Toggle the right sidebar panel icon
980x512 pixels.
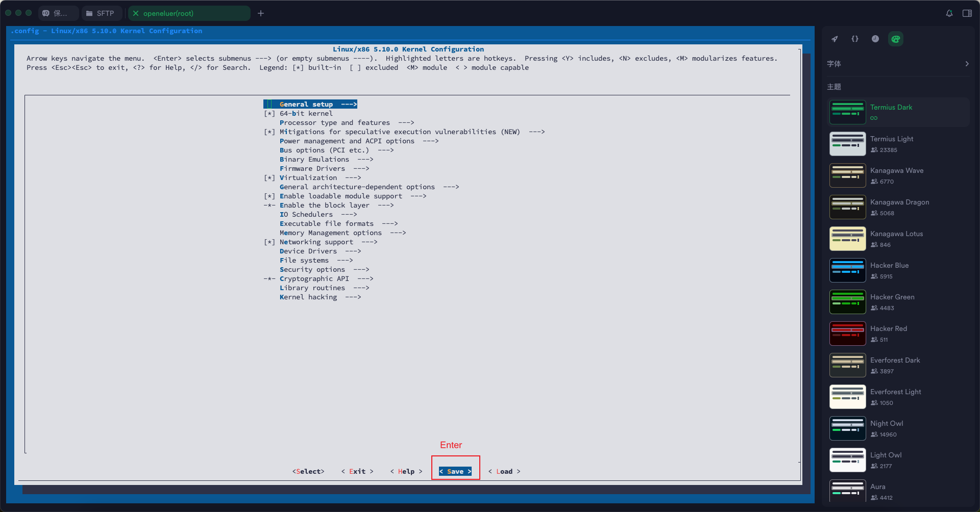[967, 13]
